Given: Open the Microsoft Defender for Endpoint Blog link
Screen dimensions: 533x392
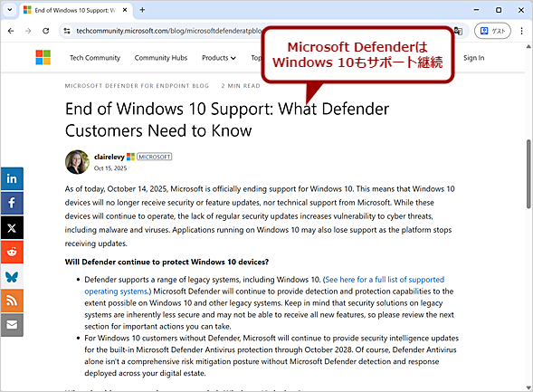Looking at the screenshot, I should click(x=137, y=86).
